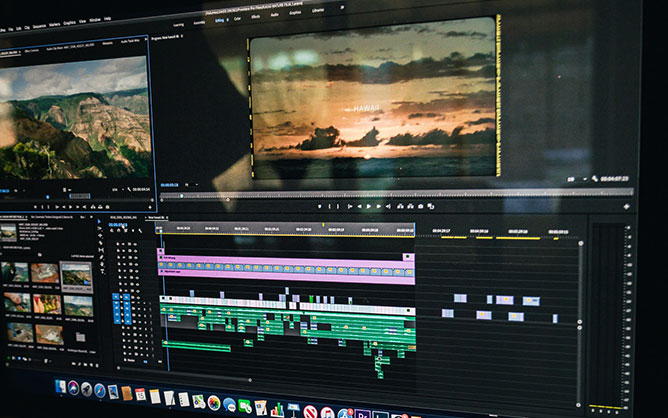
Task: Select the Slip tool
Action: pyautogui.click(x=101, y=250)
